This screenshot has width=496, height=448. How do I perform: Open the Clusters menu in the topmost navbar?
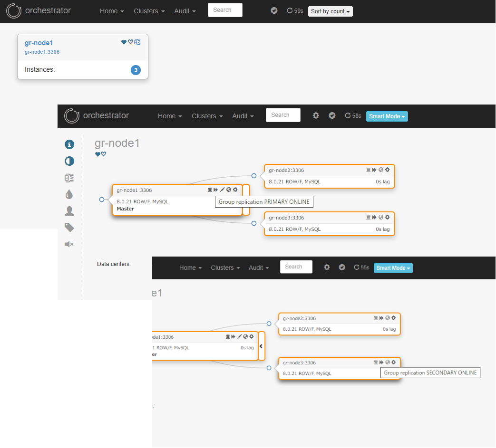149,11
